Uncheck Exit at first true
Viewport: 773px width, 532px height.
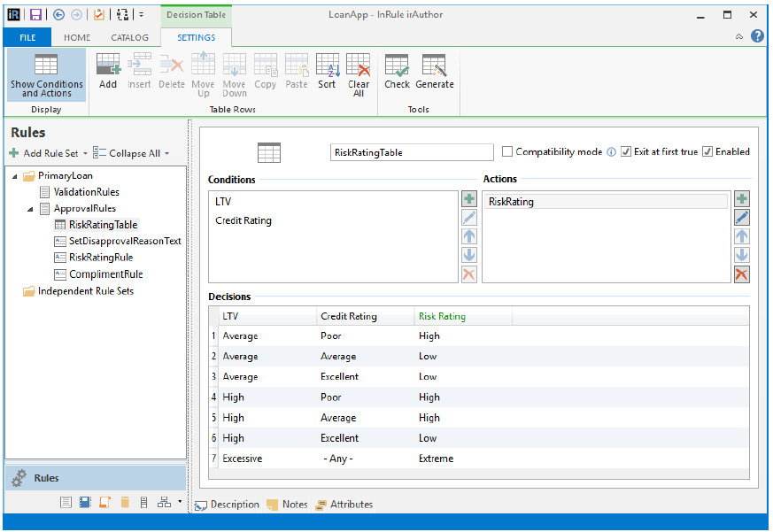click(626, 152)
